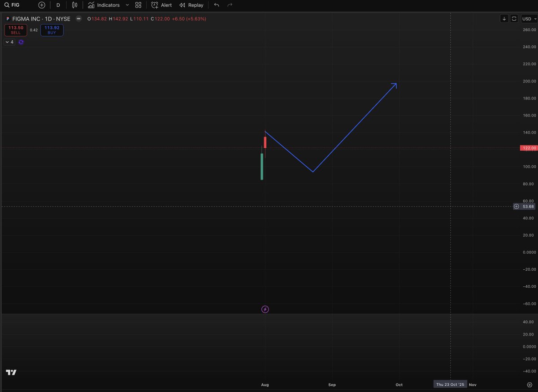This screenshot has width=538, height=392.
Task: Click the C122.00 close value
Action: pyautogui.click(x=160, y=19)
